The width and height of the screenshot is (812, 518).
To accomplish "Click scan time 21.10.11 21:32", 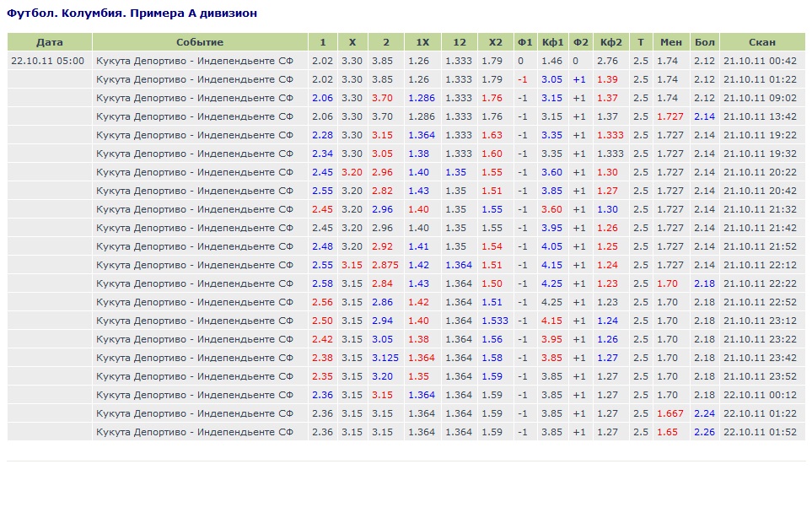I will 761,209.
